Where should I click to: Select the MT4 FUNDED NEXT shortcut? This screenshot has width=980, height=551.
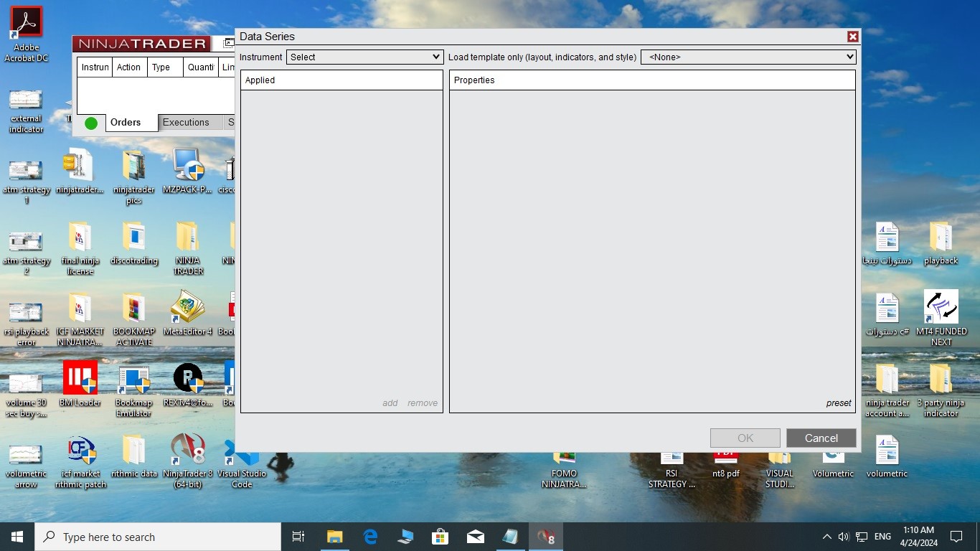click(941, 318)
